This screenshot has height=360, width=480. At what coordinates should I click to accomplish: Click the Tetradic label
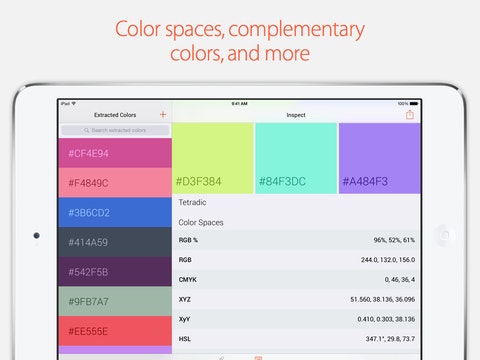tap(192, 202)
